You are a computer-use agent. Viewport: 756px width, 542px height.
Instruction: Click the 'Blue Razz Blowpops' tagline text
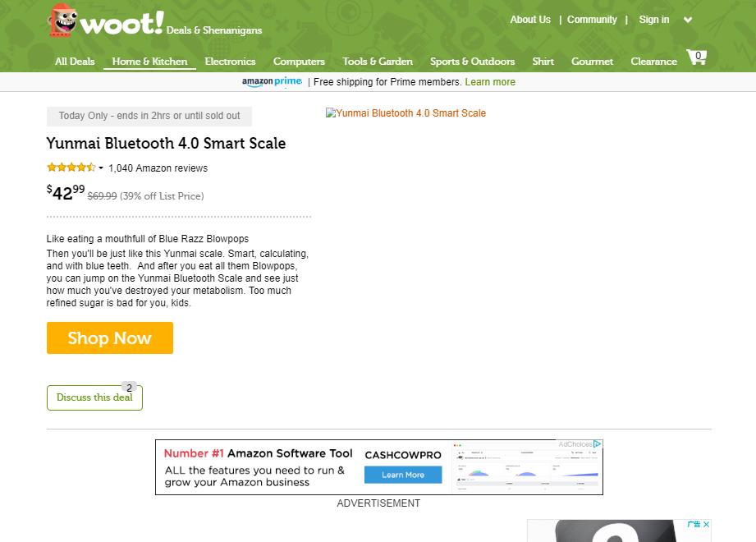coord(148,239)
